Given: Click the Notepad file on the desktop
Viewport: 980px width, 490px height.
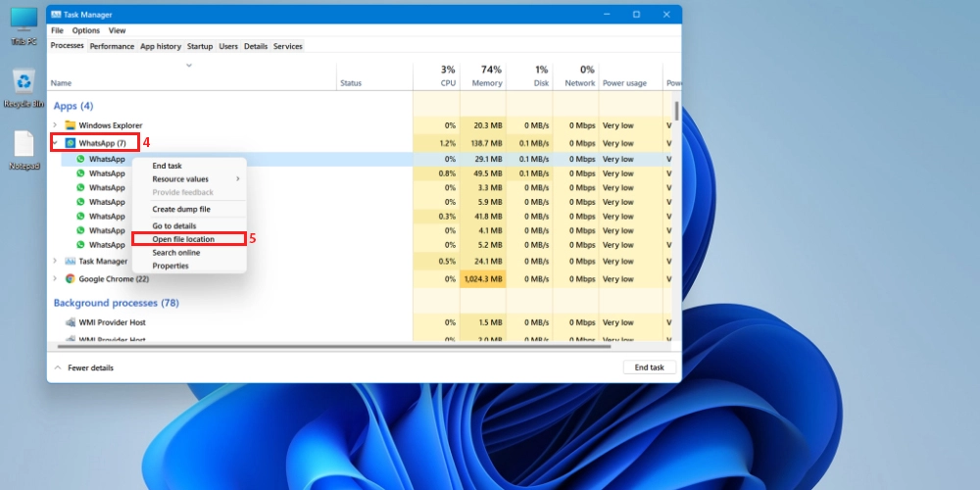Looking at the screenshot, I should click(24, 145).
